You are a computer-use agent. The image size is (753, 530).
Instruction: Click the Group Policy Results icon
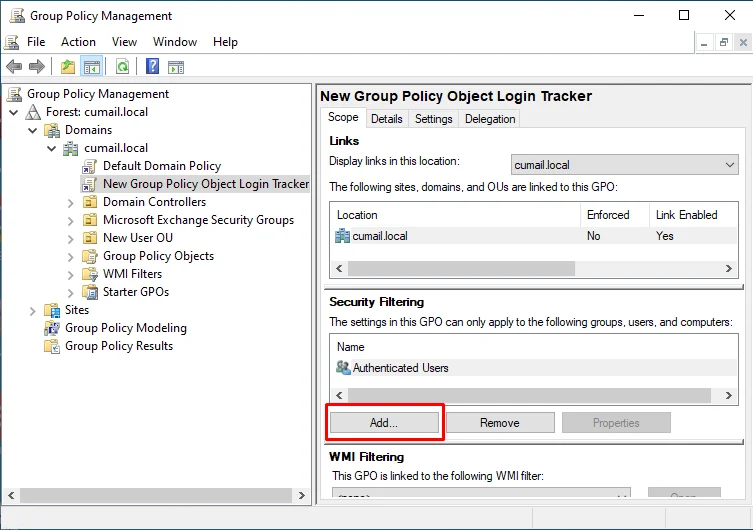coord(52,346)
